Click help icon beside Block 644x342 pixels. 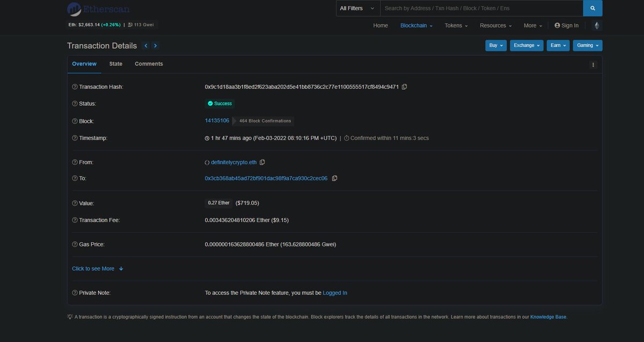[75, 121]
